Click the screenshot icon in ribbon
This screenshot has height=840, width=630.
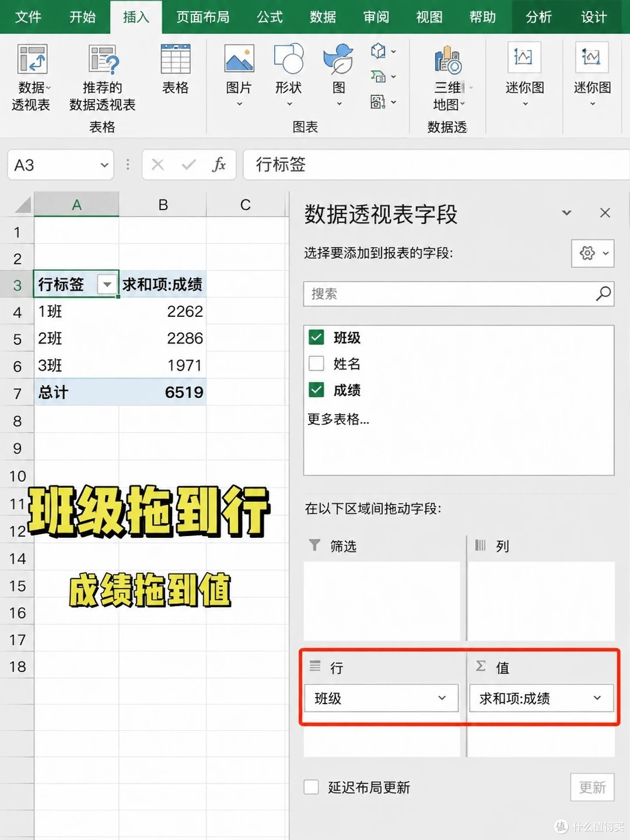378,102
